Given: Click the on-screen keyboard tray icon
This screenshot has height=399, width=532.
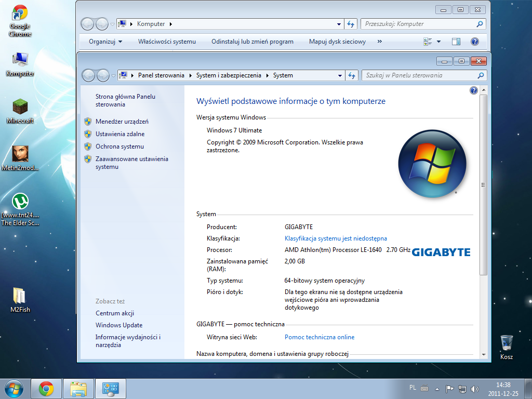Looking at the screenshot, I should point(424,388).
